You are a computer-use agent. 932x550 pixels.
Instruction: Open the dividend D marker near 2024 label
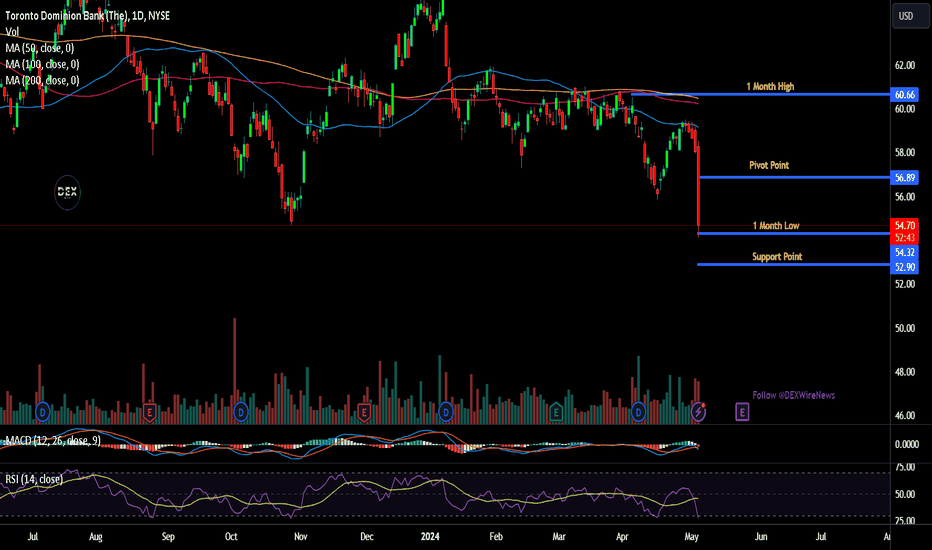tap(446, 411)
